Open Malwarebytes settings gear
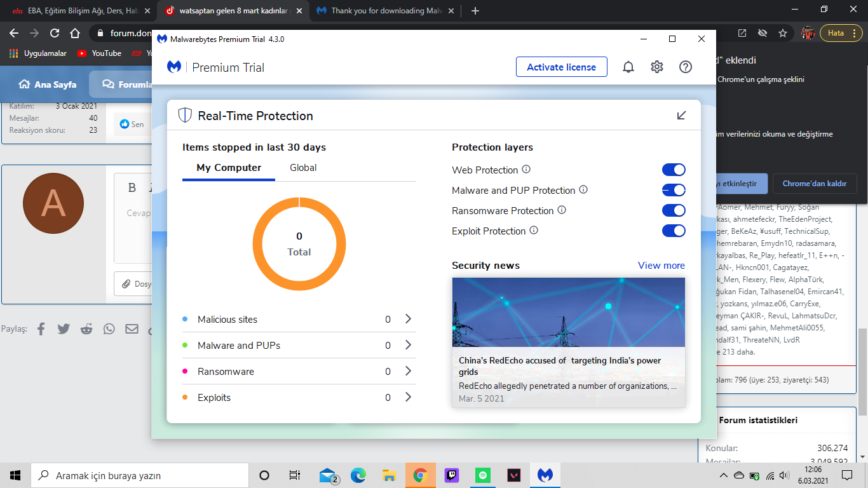The width and height of the screenshot is (868, 488). [x=657, y=67]
